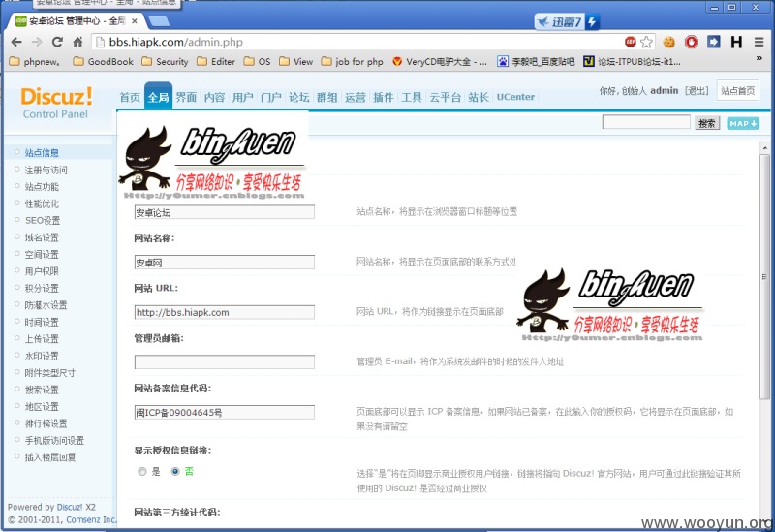
Task: Switch to the 群组 tab
Action: (x=327, y=98)
